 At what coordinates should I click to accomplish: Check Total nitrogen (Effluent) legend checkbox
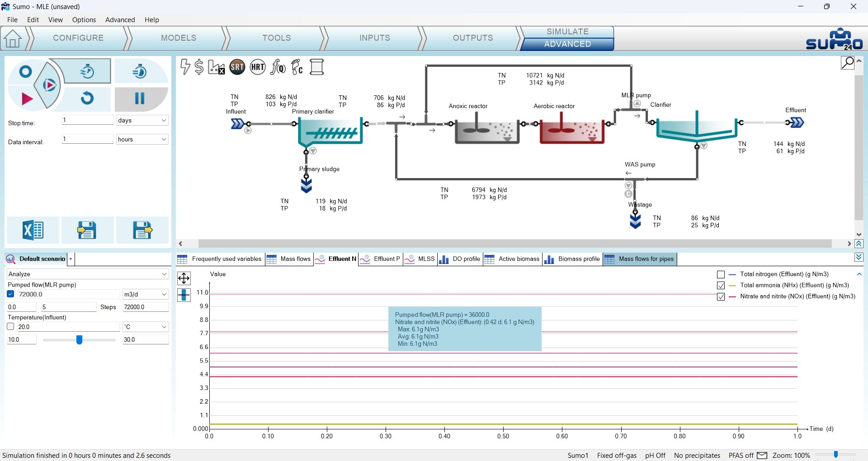[721, 274]
